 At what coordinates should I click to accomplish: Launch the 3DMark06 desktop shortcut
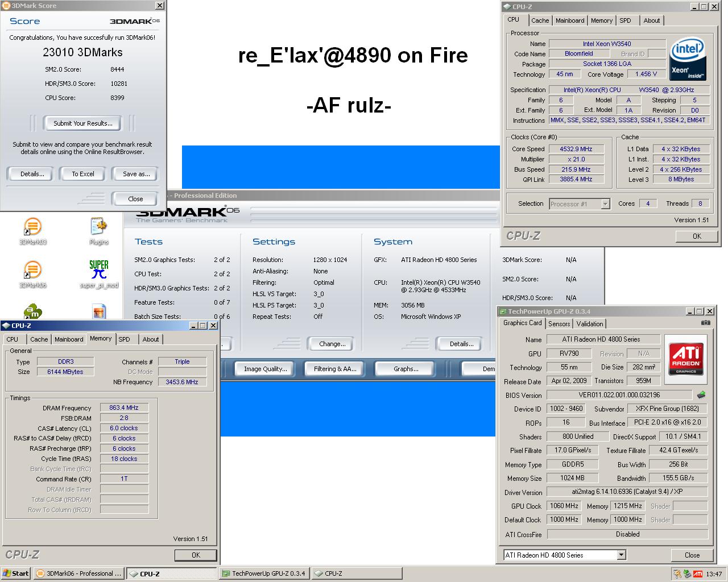click(32, 271)
